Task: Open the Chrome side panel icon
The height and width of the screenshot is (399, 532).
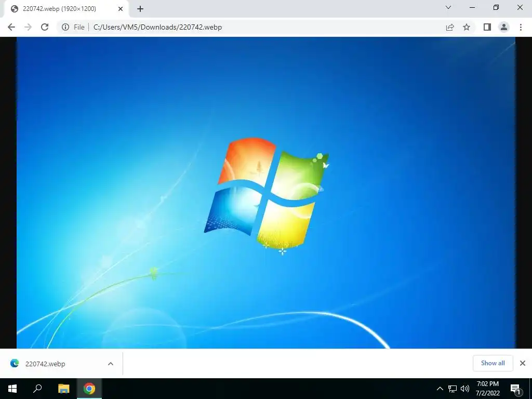Action: click(487, 27)
